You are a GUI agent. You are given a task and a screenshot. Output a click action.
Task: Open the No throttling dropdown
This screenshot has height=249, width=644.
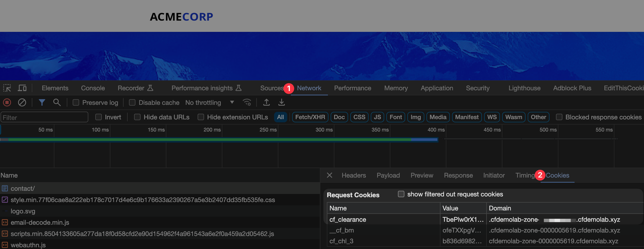pos(210,102)
